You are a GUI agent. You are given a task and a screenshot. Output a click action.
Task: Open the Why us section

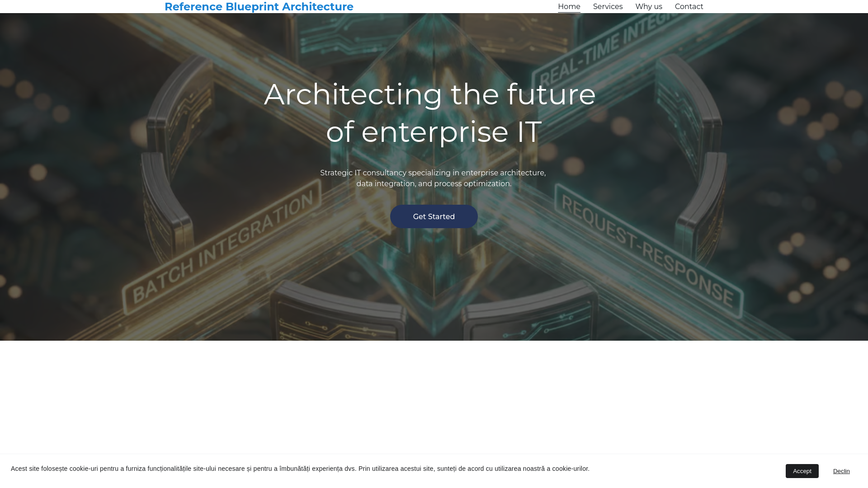tap(648, 6)
